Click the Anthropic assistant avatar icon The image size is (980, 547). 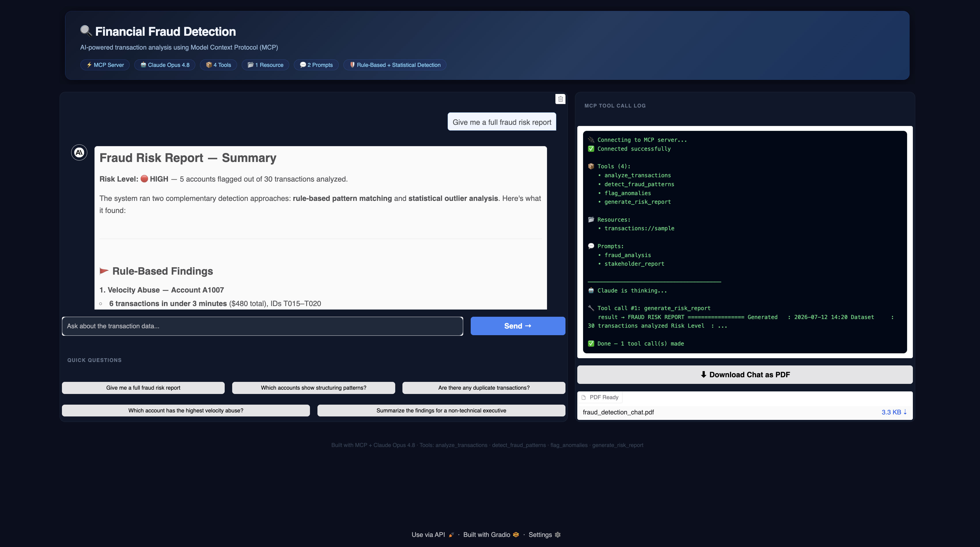(x=79, y=153)
